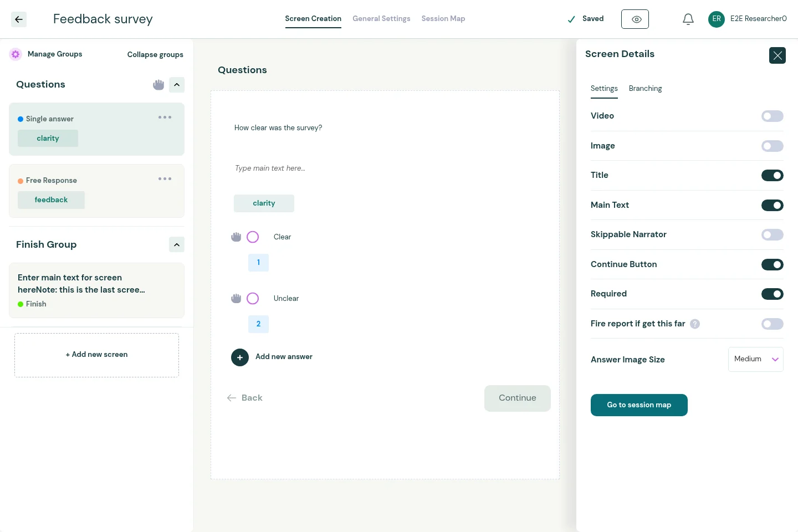Screen dimensions: 798x532
Task: Click the Type main text here field
Action: tap(270, 168)
